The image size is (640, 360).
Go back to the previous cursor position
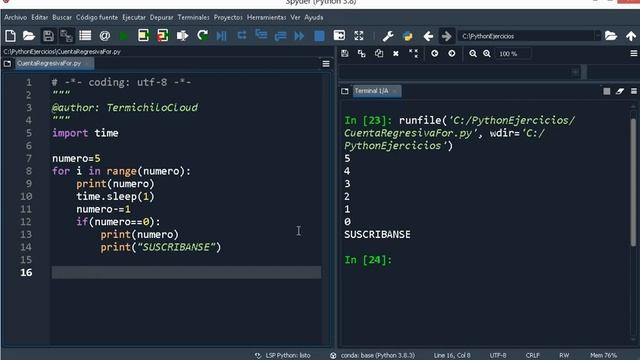click(x=428, y=36)
